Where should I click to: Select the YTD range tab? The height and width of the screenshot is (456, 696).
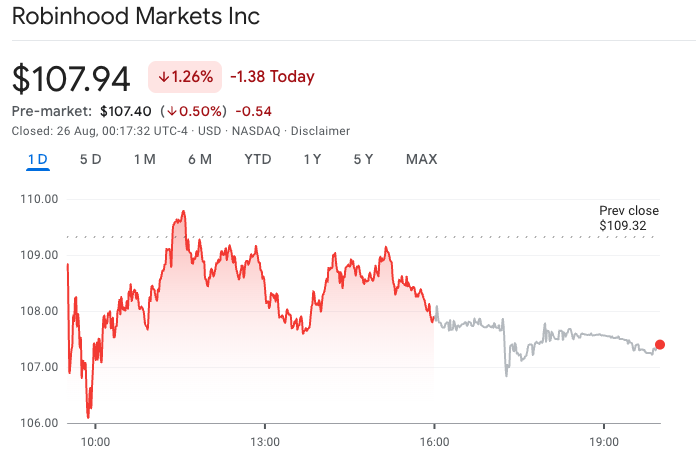pyautogui.click(x=258, y=159)
